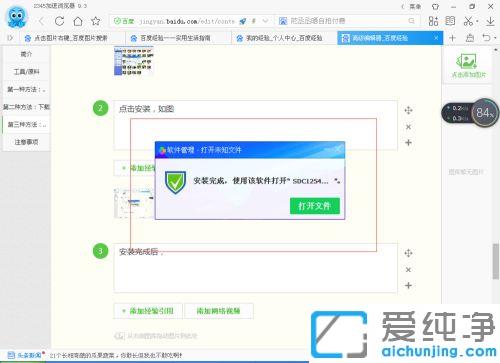The image size is (500, 363).
Task: Open a new tab with the plus icon
Action: pos(452,38)
